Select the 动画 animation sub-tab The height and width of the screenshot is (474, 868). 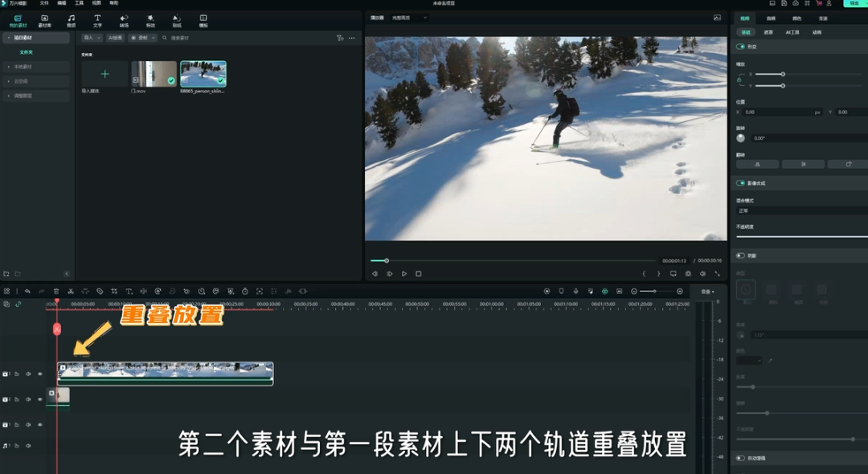817,33
